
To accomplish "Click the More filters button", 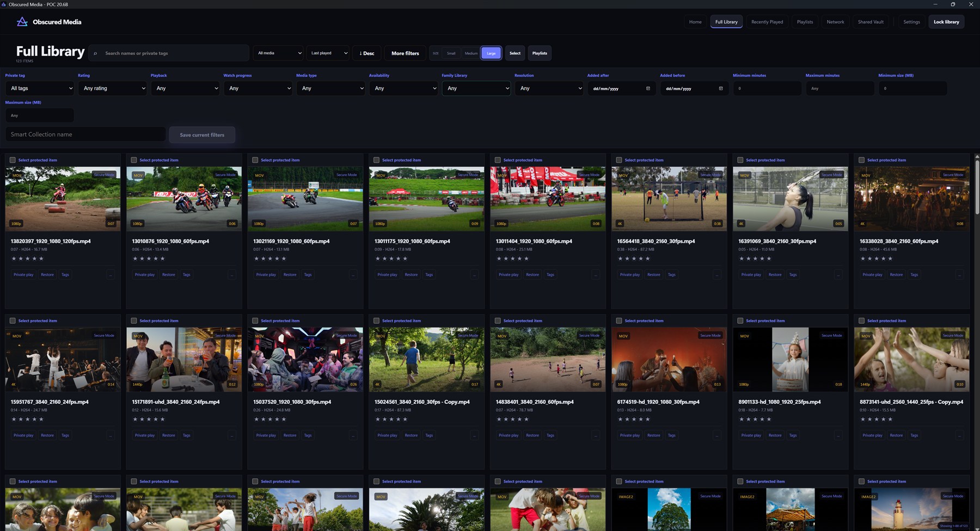I will click(x=405, y=53).
